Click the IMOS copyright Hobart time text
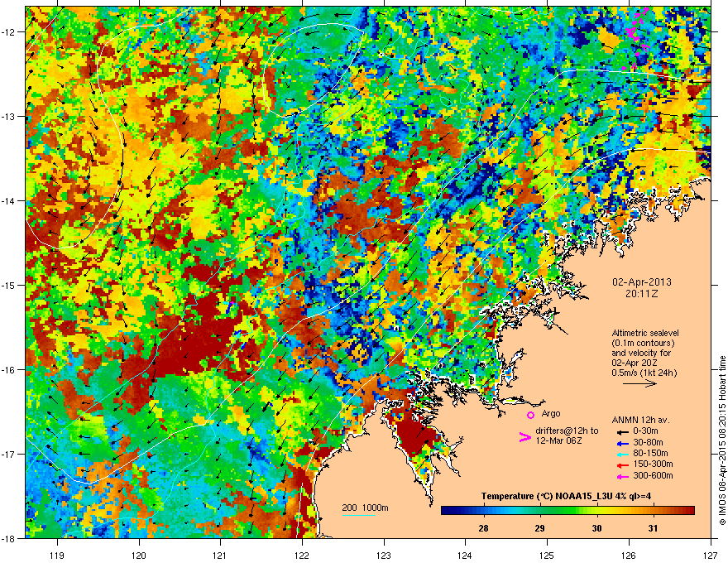This screenshot has height=563, width=728. click(722, 440)
